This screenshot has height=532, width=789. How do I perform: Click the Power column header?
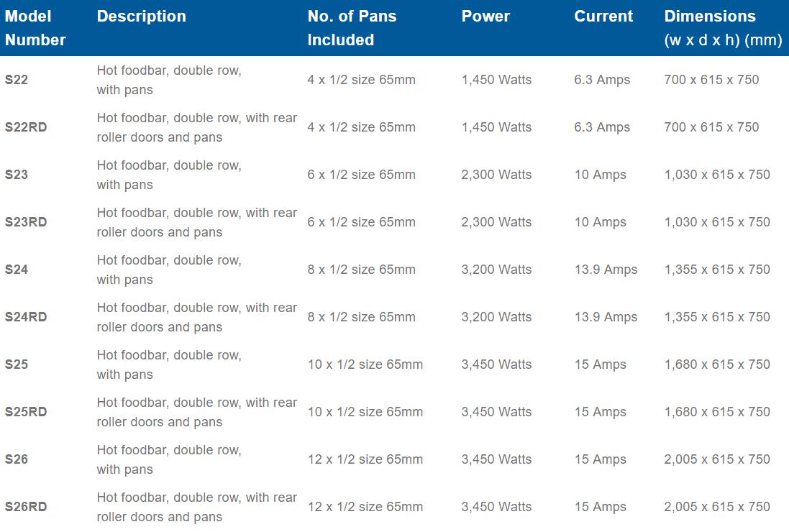485,17
